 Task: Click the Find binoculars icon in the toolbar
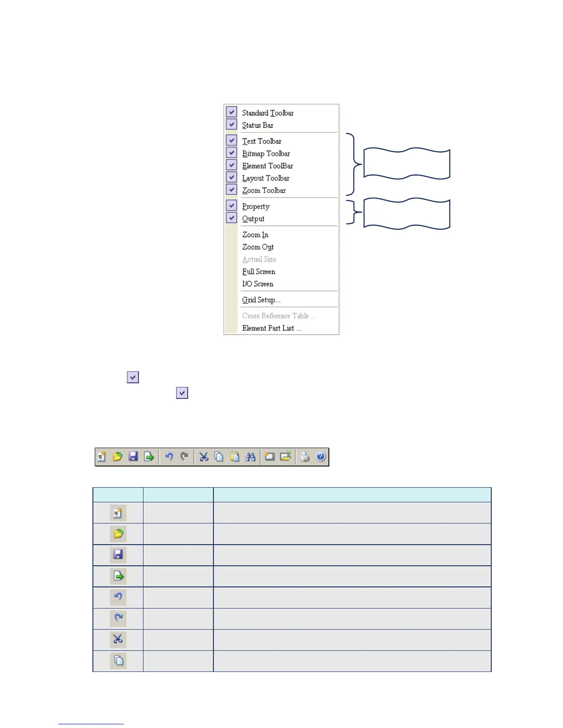tap(251, 457)
